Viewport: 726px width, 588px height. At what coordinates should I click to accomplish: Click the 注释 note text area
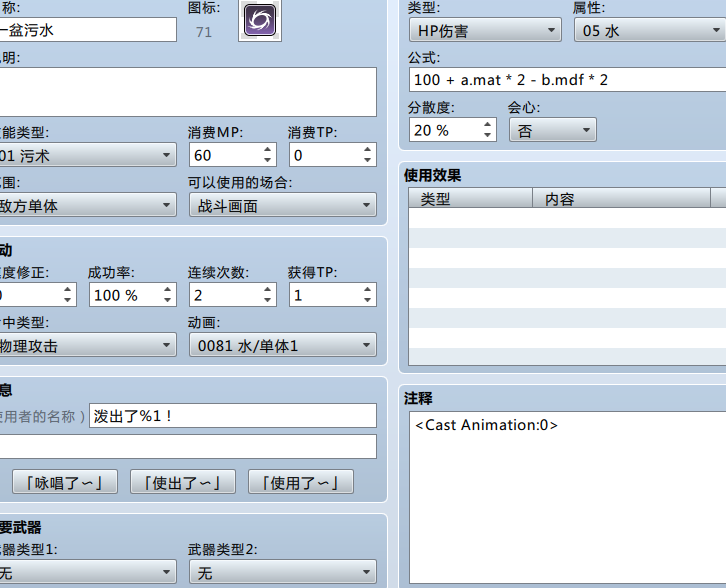click(x=568, y=497)
